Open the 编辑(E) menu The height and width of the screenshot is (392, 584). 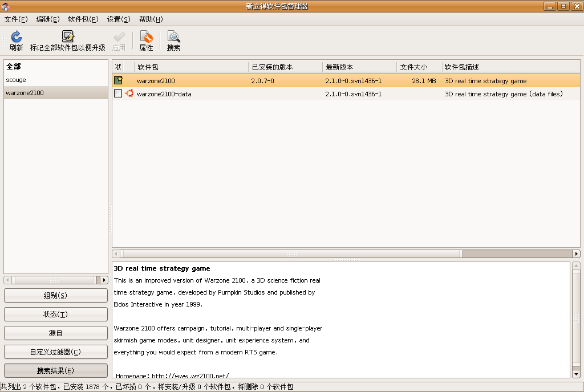[x=48, y=19]
